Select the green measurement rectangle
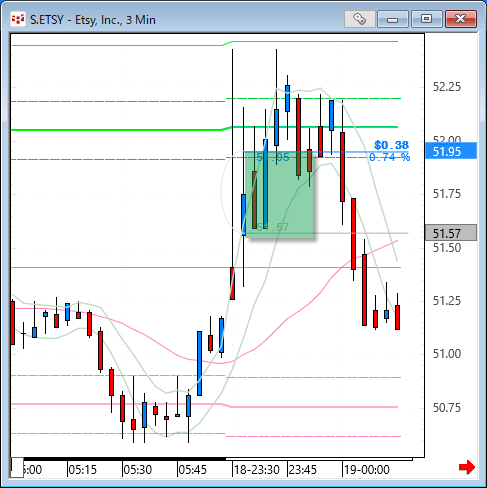The width and height of the screenshot is (487, 488). (x=279, y=194)
